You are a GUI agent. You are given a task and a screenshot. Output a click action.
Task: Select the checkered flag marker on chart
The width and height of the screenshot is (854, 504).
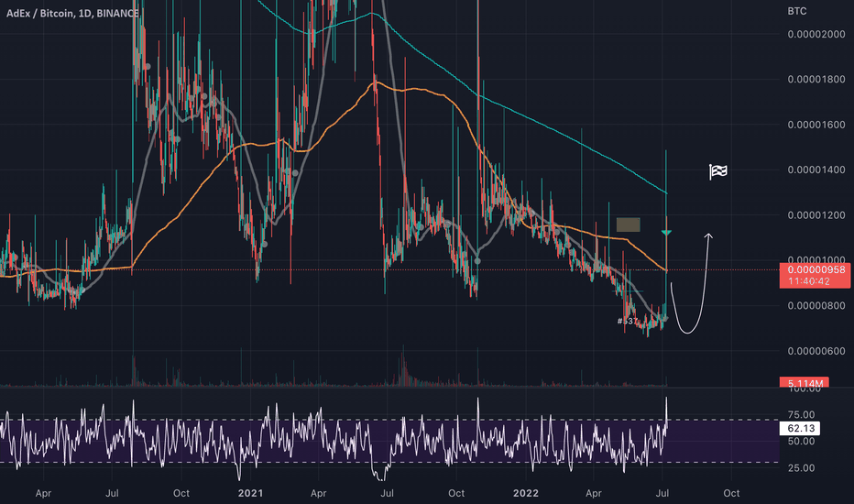tap(717, 171)
